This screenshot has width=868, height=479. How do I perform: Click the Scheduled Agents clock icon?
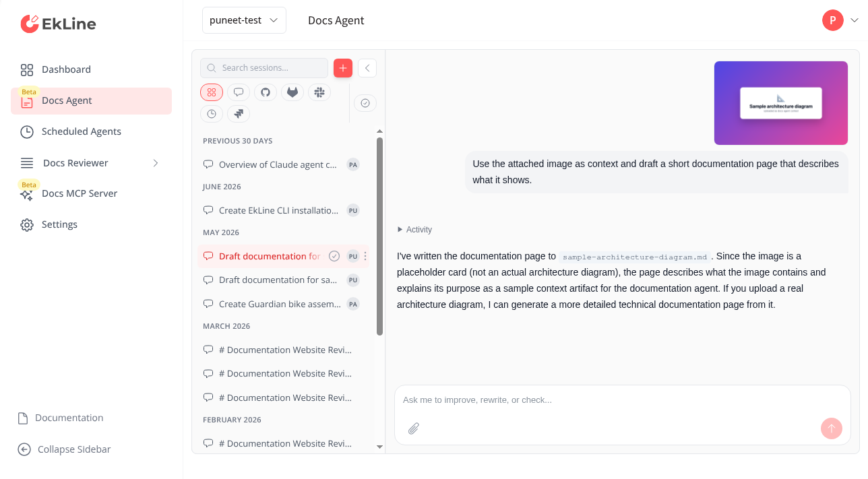click(x=27, y=132)
